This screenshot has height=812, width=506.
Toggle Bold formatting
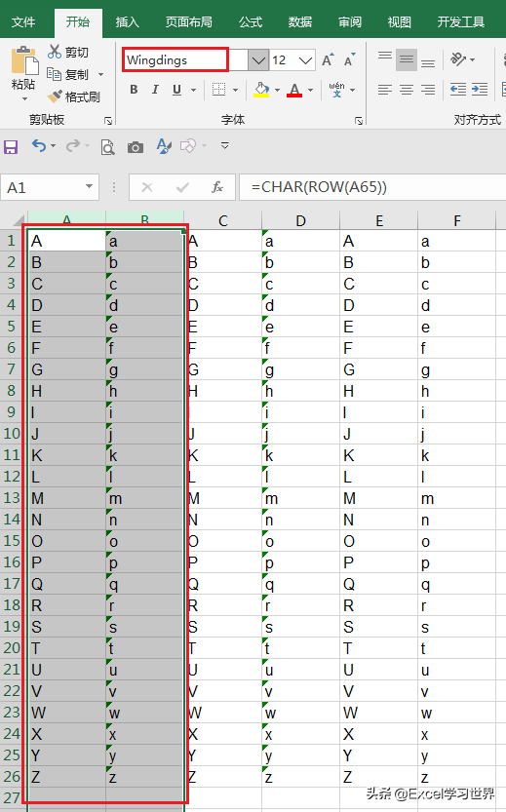pyautogui.click(x=134, y=90)
